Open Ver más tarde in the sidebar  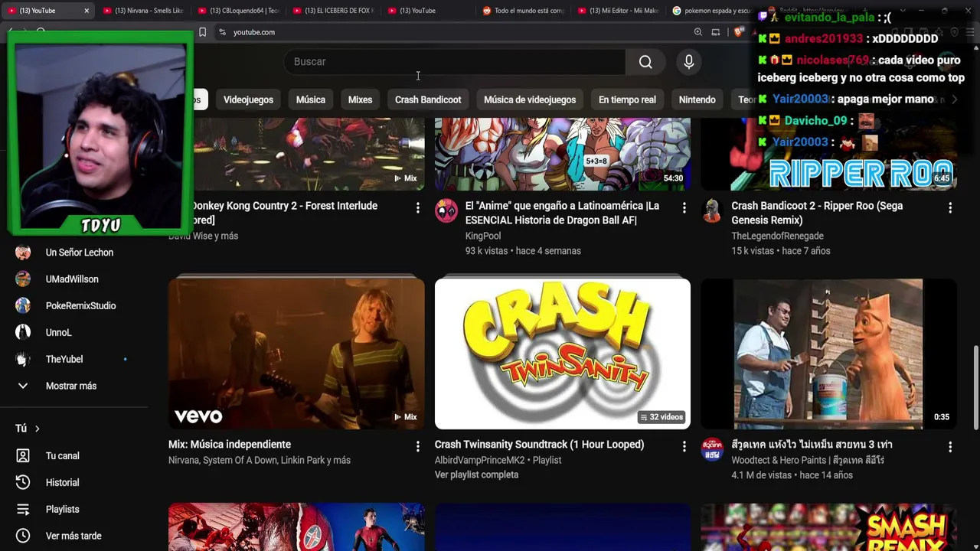(x=74, y=536)
